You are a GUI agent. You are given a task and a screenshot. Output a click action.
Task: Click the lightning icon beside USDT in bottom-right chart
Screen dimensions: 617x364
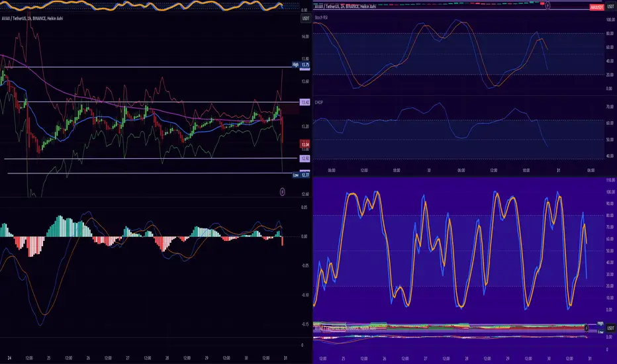click(587, 328)
